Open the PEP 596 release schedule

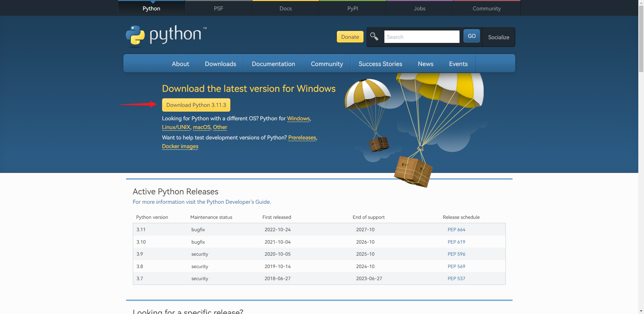pyautogui.click(x=457, y=254)
